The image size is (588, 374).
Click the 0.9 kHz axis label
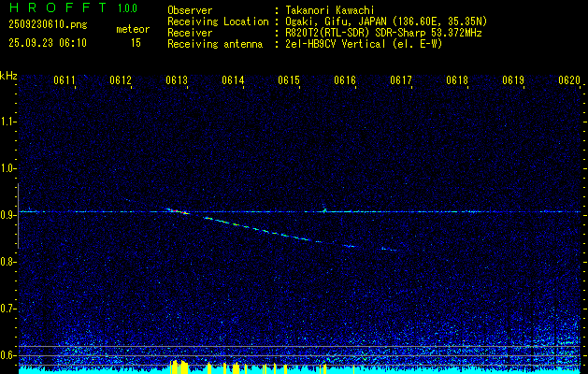pyautogui.click(x=7, y=215)
